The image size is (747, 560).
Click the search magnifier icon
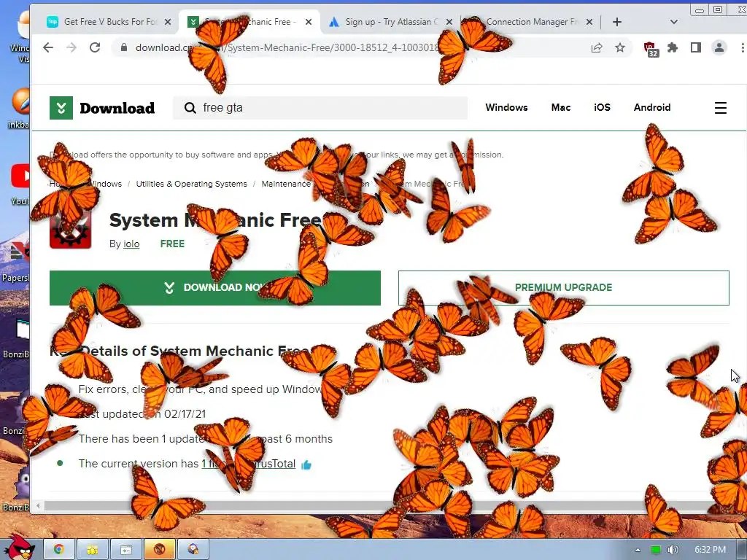click(x=190, y=108)
